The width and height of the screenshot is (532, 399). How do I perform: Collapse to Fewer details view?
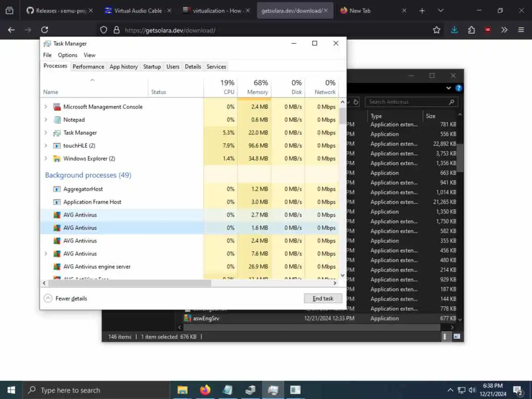66,298
